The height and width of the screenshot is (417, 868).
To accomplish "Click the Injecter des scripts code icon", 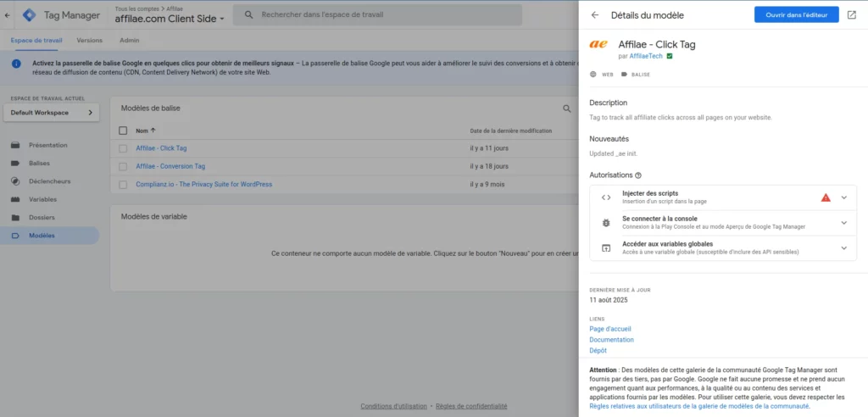I will (606, 197).
